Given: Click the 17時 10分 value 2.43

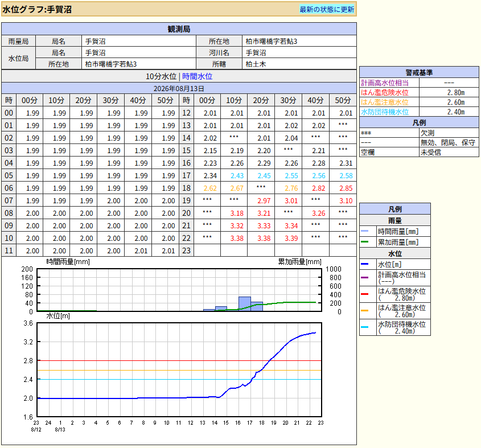Looking at the screenshot, I should point(237,176).
